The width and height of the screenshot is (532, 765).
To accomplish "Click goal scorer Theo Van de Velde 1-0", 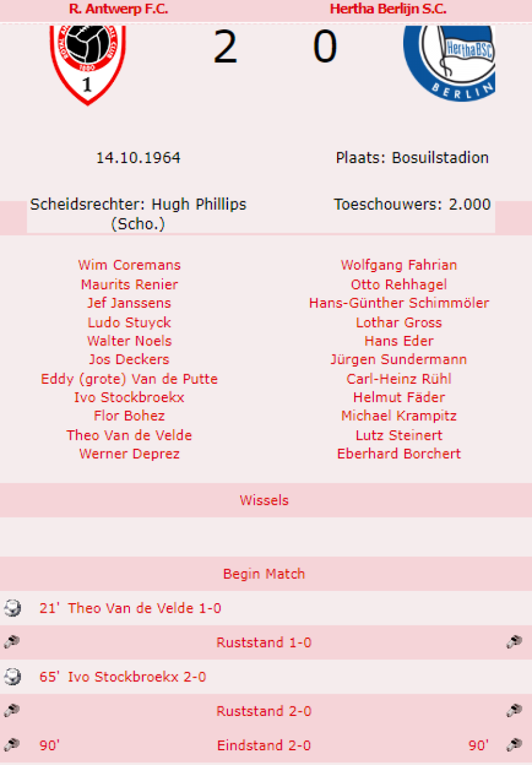I will tap(145, 608).
